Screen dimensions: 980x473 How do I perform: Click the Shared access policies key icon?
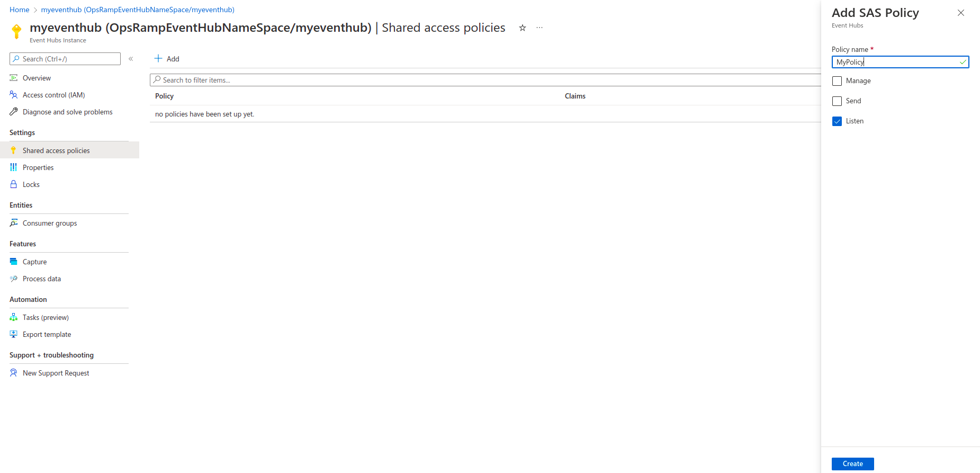14,150
